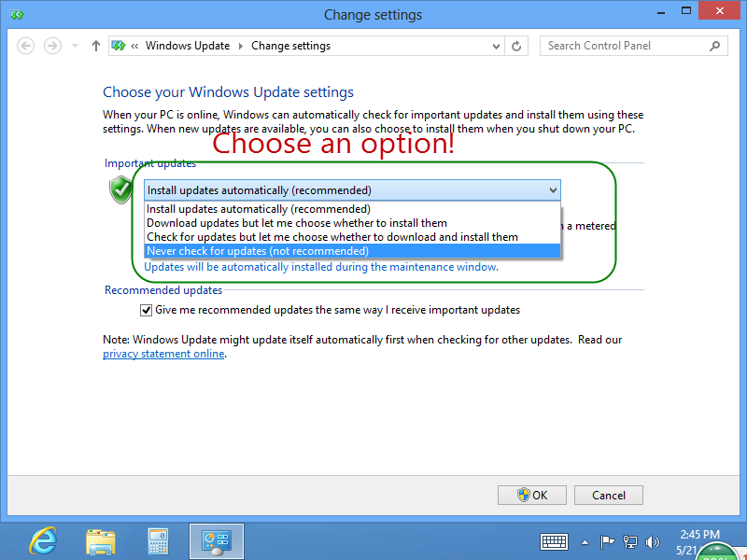Open Action Center flag icon

(607, 542)
